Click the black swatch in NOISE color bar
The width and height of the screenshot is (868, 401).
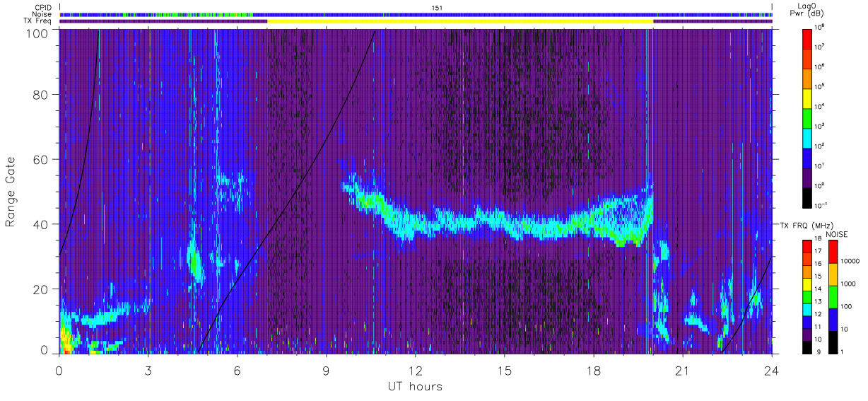tap(833, 342)
